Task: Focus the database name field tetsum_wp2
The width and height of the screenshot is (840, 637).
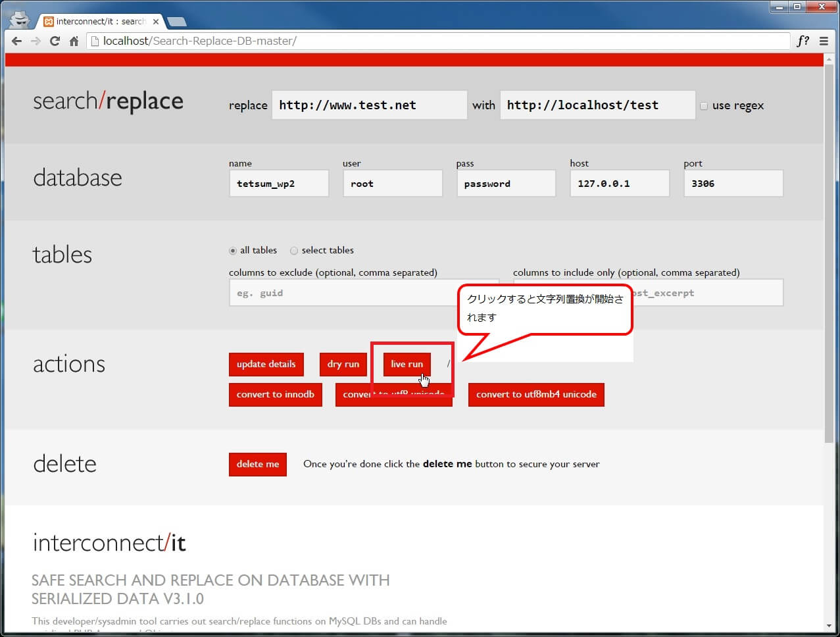Action: coord(278,184)
